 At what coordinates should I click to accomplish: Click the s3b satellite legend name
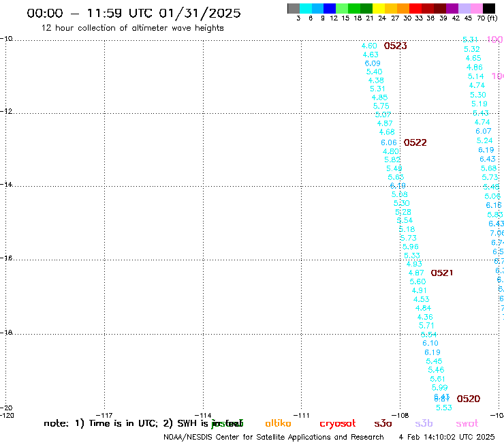click(424, 423)
